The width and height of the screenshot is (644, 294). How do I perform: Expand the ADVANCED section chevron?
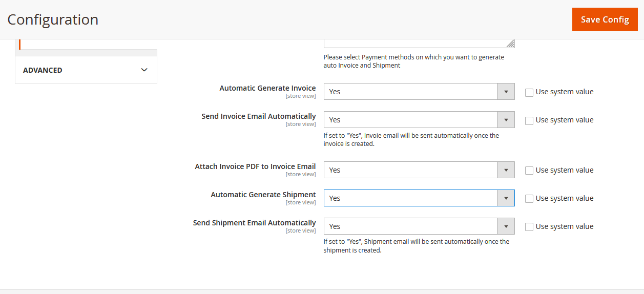[x=144, y=70]
